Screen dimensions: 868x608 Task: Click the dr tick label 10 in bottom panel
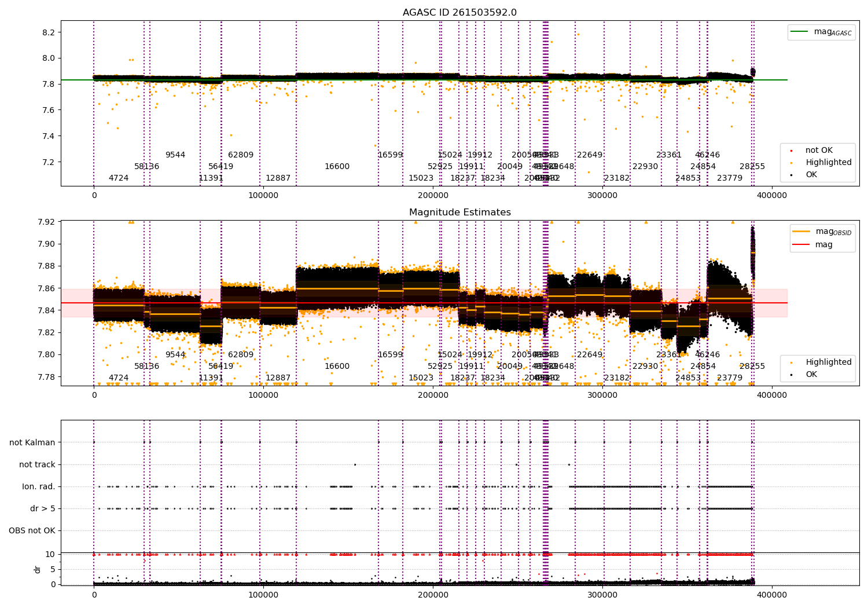pyautogui.click(x=50, y=555)
